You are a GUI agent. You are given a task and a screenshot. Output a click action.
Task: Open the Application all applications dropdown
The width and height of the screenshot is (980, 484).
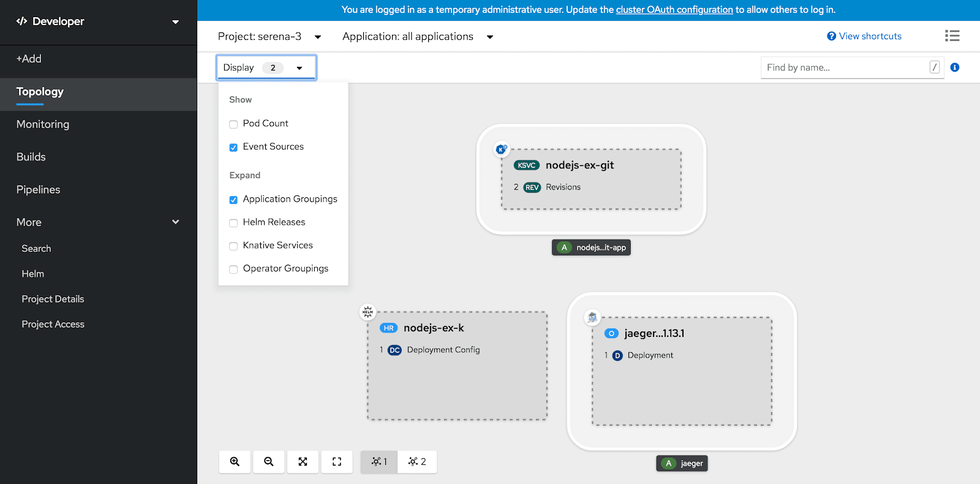[x=418, y=37]
